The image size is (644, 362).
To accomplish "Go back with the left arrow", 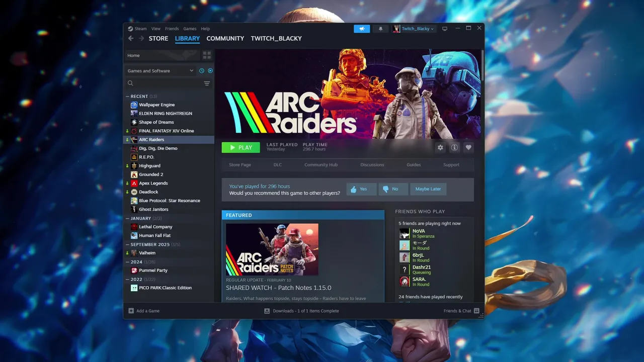I will [131, 38].
